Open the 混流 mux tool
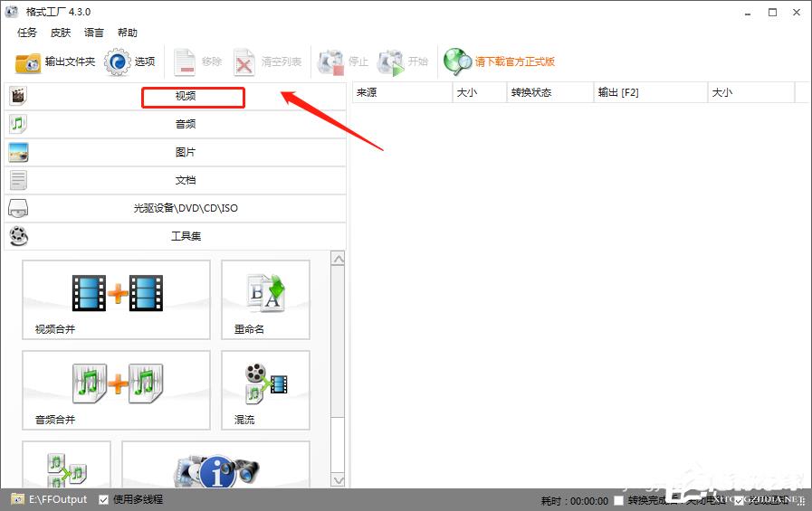This screenshot has width=812, height=511. coord(265,390)
